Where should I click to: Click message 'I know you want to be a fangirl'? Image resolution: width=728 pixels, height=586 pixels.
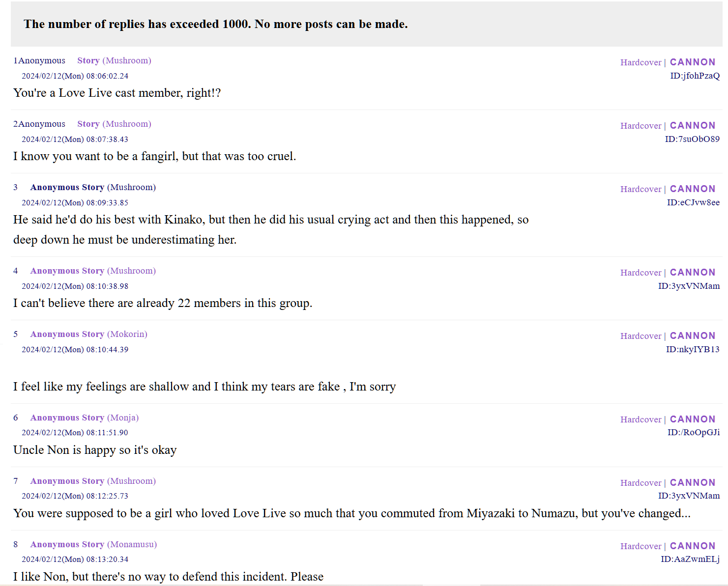(155, 156)
